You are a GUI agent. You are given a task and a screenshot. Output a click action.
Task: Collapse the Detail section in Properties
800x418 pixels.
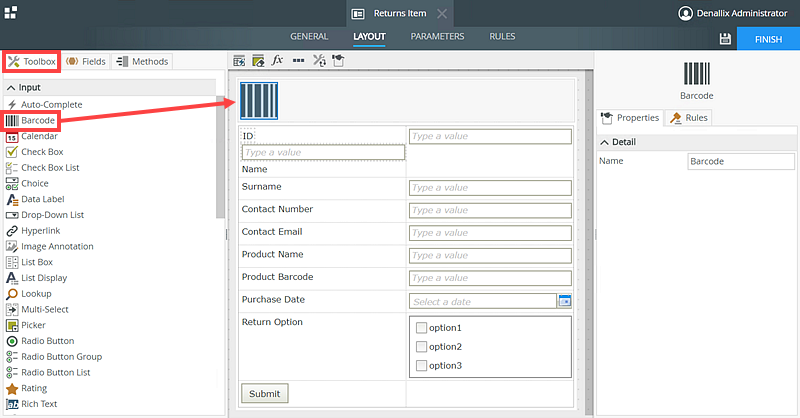click(603, 143)
